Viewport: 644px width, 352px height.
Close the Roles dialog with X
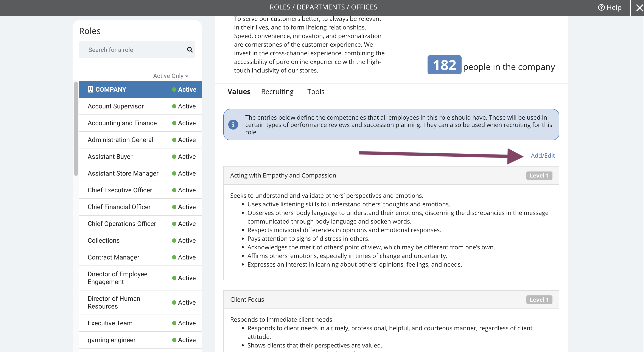point(639,8)
